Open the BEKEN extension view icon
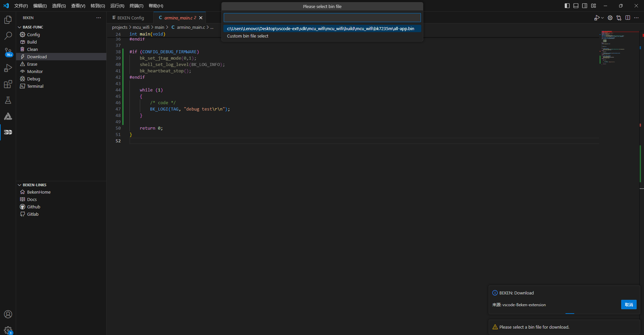 [x=8, y=132]
